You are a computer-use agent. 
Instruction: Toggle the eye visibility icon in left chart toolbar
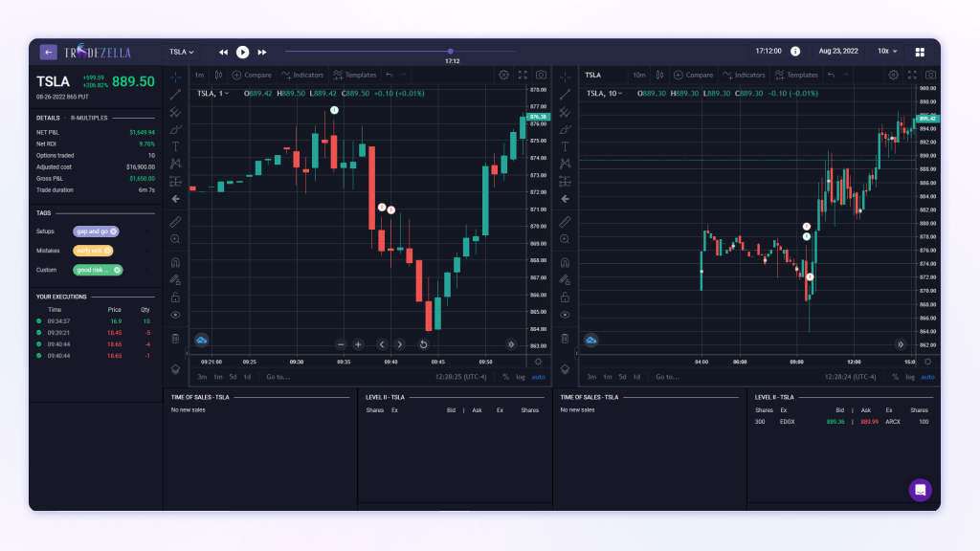coord(175,315)
